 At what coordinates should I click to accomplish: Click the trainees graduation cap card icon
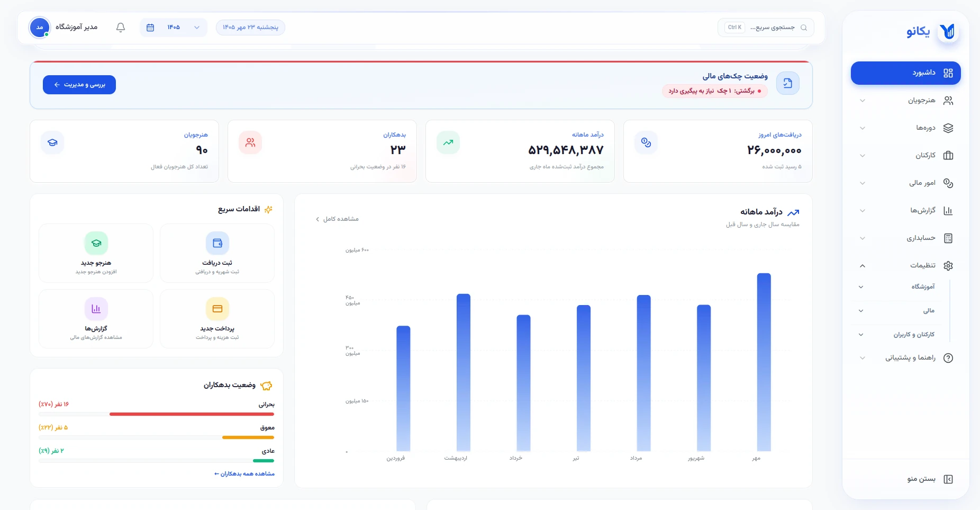pyautogui.click(x=52, y=142)
